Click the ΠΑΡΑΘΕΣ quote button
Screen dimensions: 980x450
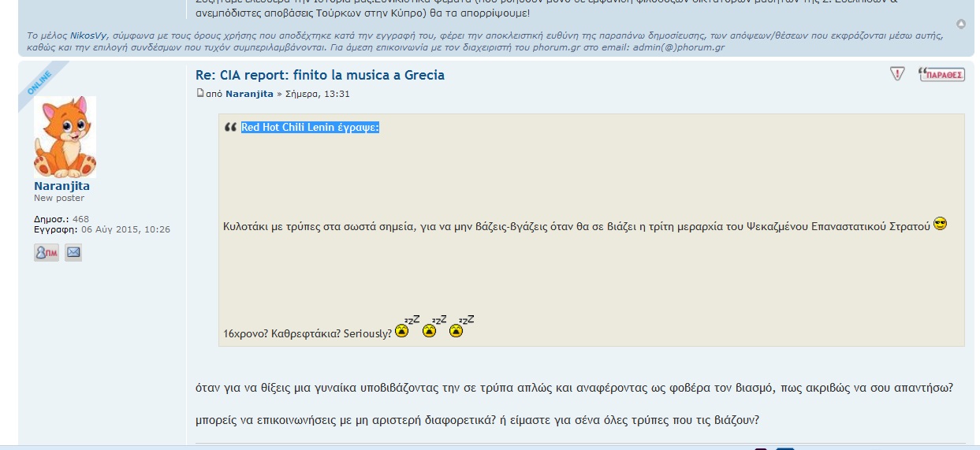[x=941, y=75]
